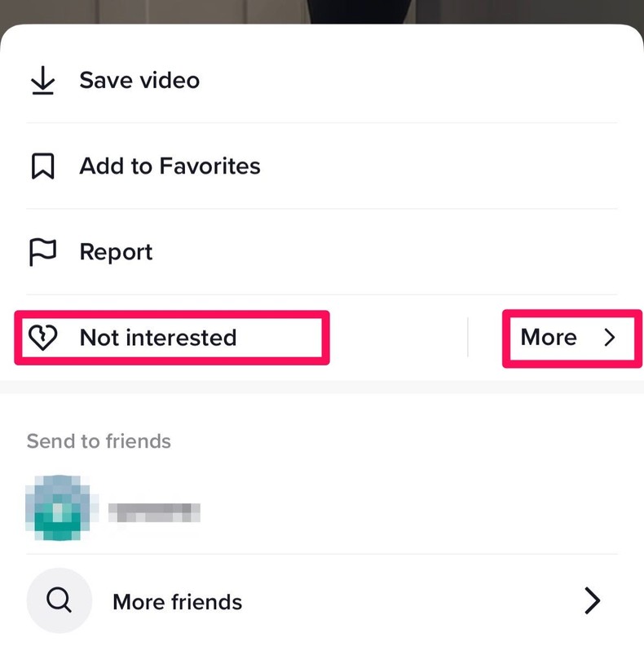Select the Save video option

tap(139, 79)
